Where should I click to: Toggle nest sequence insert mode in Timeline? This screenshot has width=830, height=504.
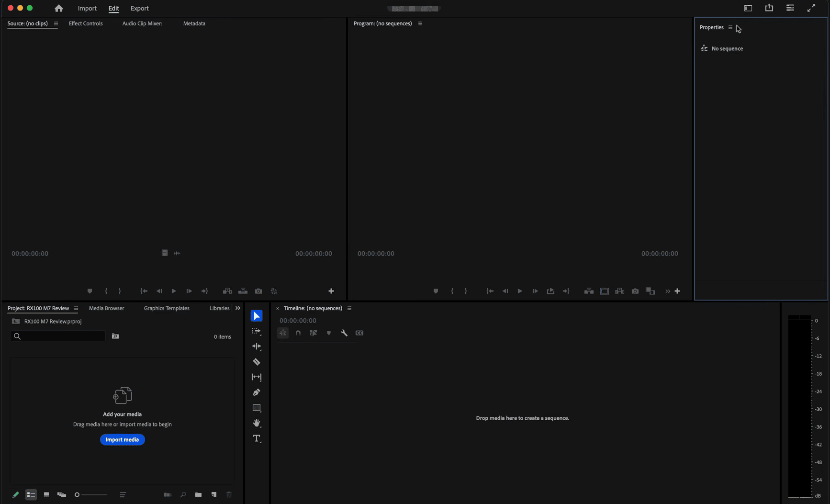tap(283, 333)
